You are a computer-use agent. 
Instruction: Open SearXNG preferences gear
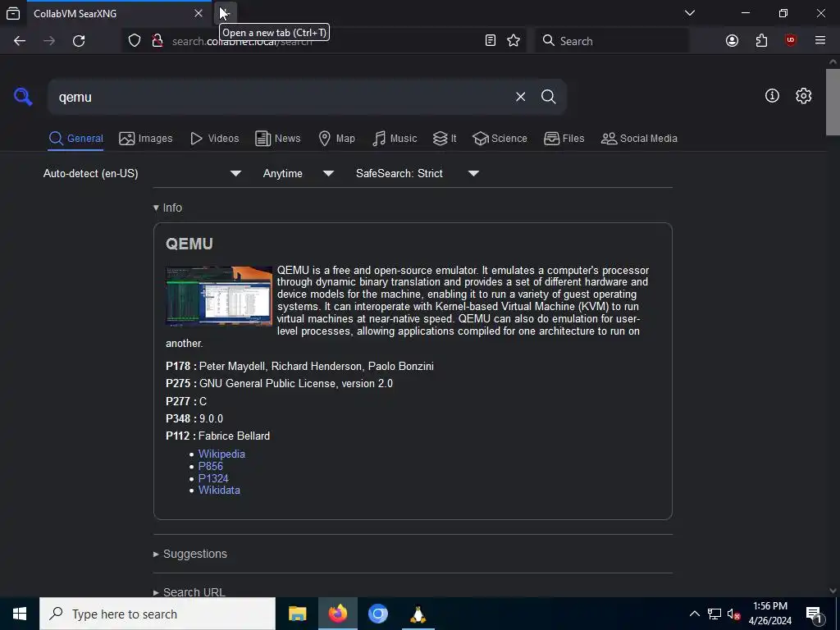[804, 96]
